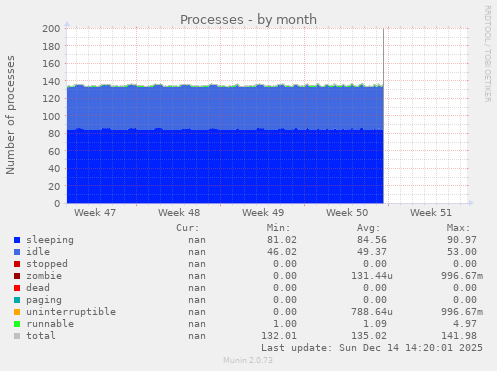Click idle minimum value 46.02
This screenshot has width=497, height=371.
tap(282, 252)
